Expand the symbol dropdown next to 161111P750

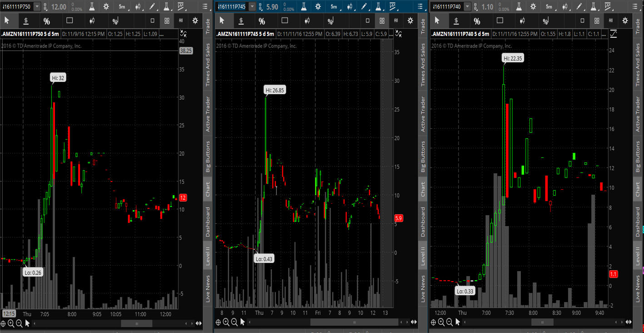(x=37, y=7)
